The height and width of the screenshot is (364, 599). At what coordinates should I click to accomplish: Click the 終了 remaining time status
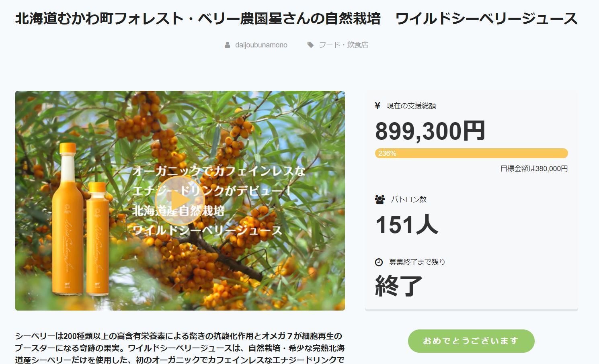(399, 286)
